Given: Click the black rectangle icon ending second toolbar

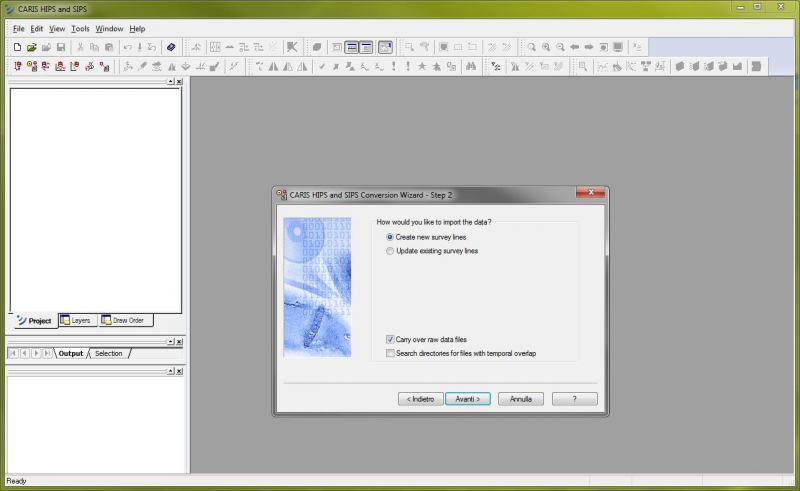Looking at the screenshot, I should coord(756,66).
